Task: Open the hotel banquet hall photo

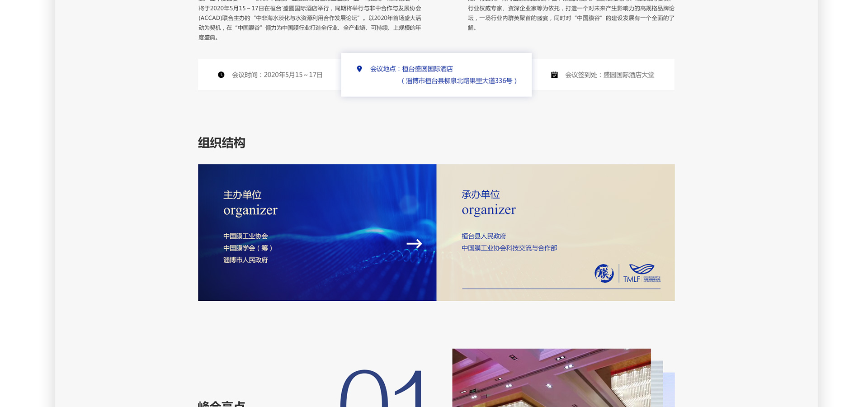Action: tap(552, 378)
